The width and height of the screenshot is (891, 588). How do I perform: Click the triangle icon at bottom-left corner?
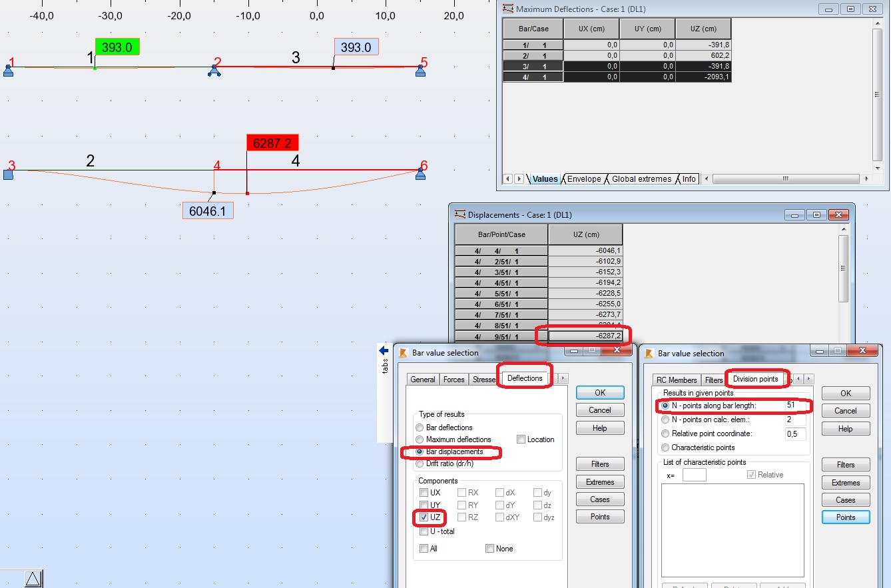(x=33, y=579)
